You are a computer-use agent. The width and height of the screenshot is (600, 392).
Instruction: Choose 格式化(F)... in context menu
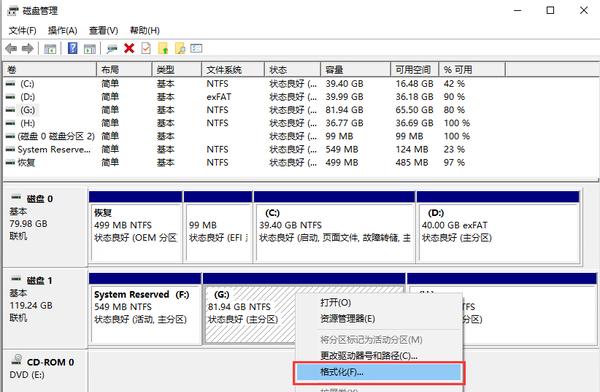click(378, 372)
